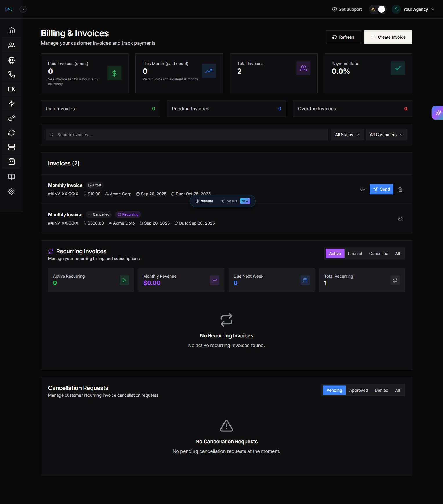Open the Home icon in sidebar
This screenshot has width=443, height=504.
pyautogui.click(x=12, y=30)
